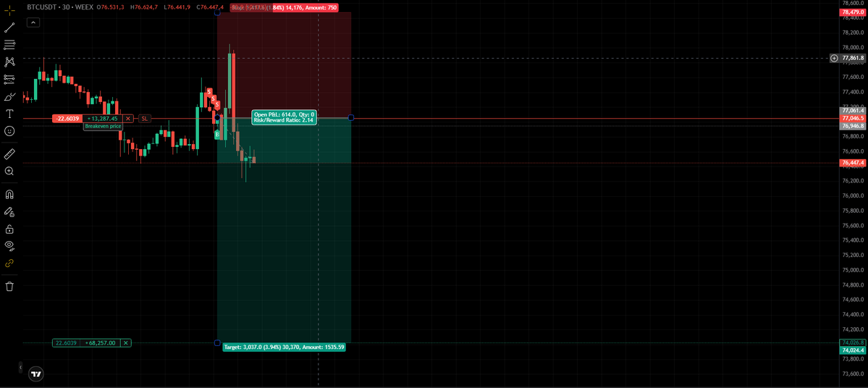Image resolution: width=868 pixels, height=388 pixels.
Task: Select the brush drawing tool
Action: [x=9, y=97]
